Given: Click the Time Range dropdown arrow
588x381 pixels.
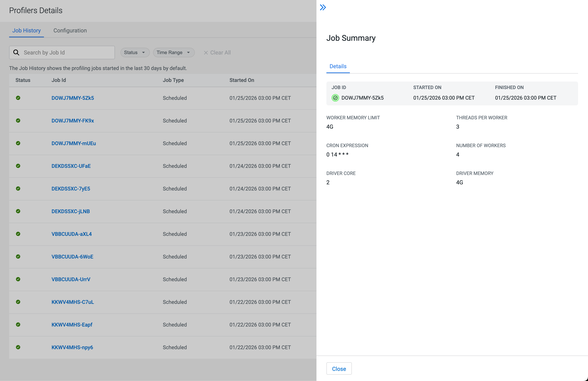Looking at the screenshot, I should coord(188,52).
